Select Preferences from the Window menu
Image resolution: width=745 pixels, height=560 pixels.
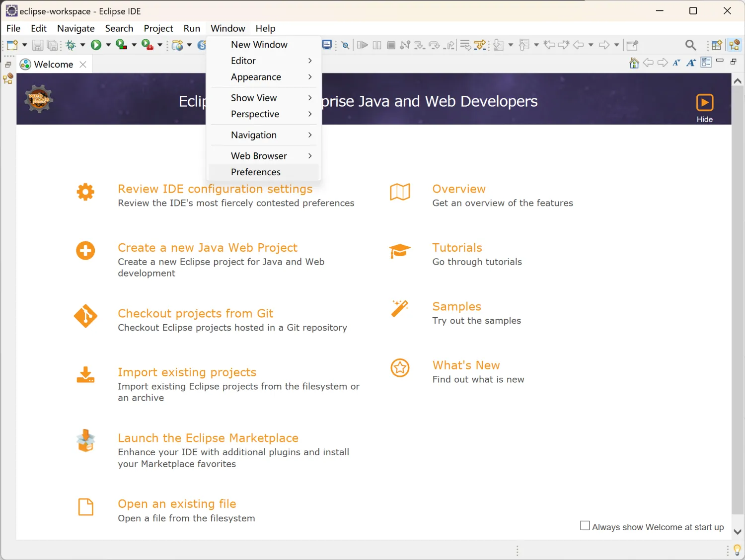[x=256, y=172]
